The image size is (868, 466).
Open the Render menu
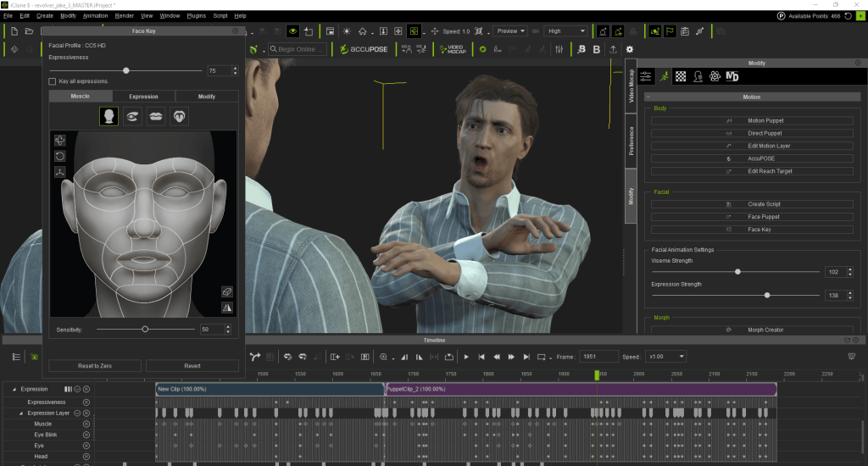124,15
